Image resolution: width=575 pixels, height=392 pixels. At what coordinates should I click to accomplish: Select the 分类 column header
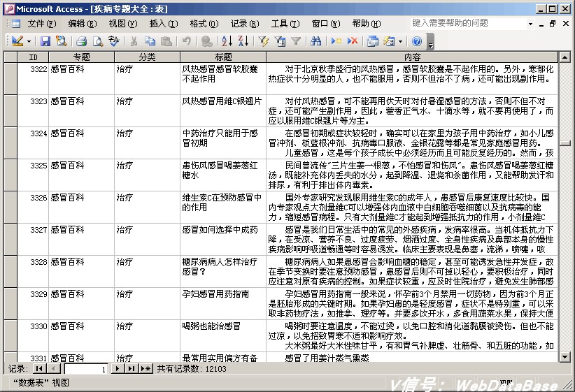pos(147,57)
